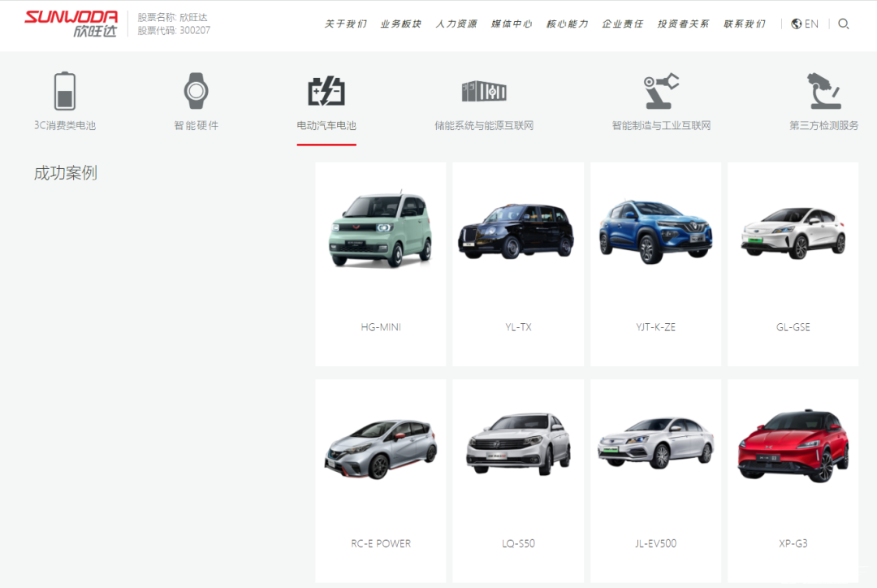This screenshot has width=877, height=588.
Task: Click the HG-MINI label
Action: click(x=381, y=327)
